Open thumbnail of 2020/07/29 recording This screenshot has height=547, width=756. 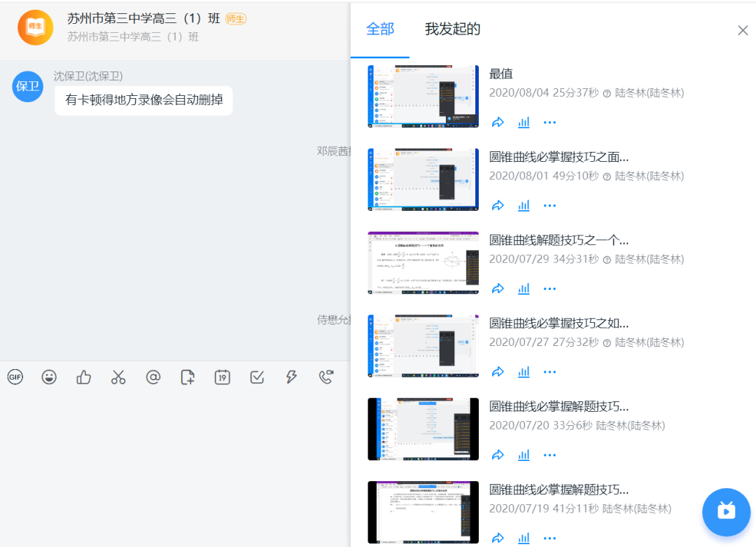[423, 263]
